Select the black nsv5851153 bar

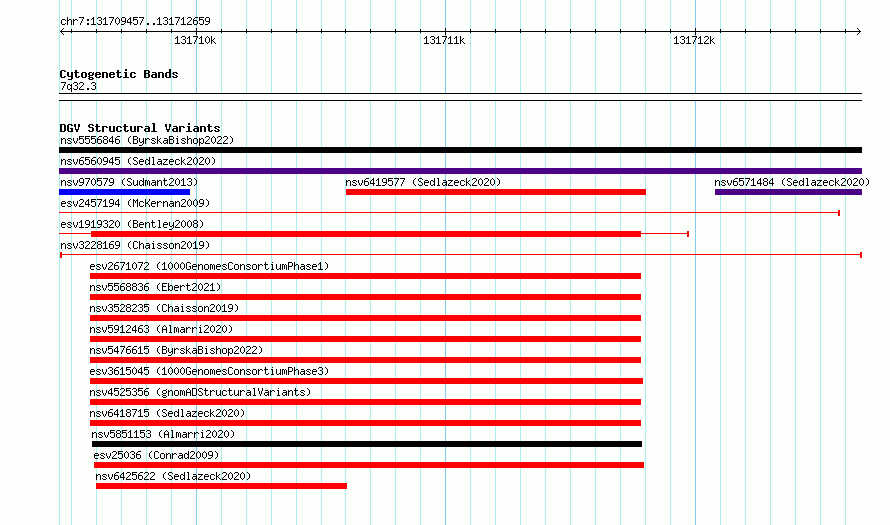coord(367,444)
